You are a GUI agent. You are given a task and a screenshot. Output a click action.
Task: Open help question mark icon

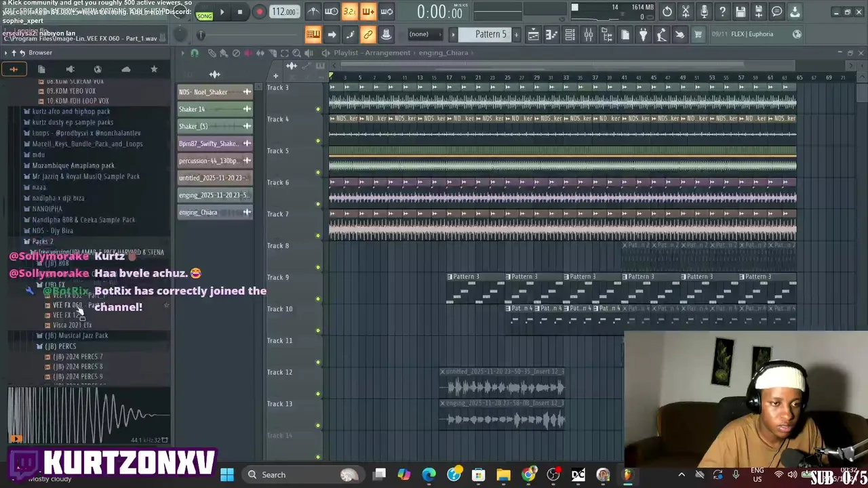click(x=722, y=12)
